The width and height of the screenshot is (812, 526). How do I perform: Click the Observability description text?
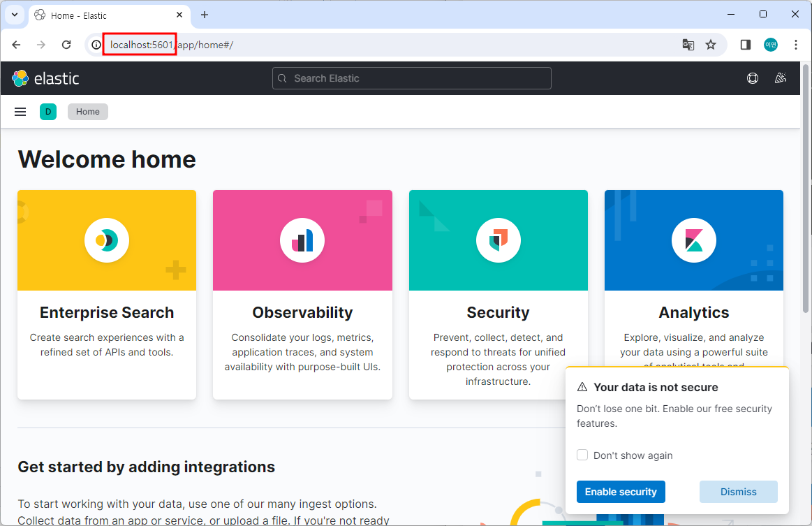302,352
